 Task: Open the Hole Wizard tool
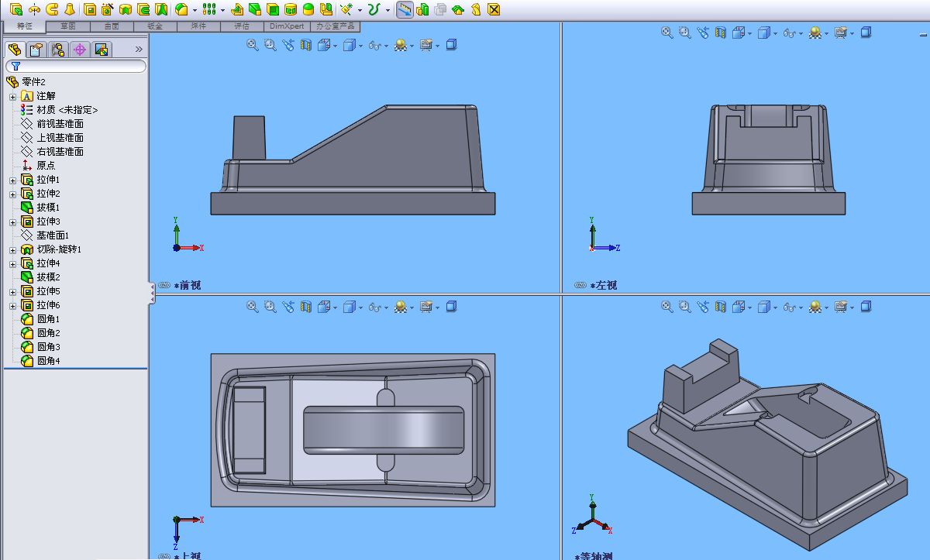(x=108, y=9)
